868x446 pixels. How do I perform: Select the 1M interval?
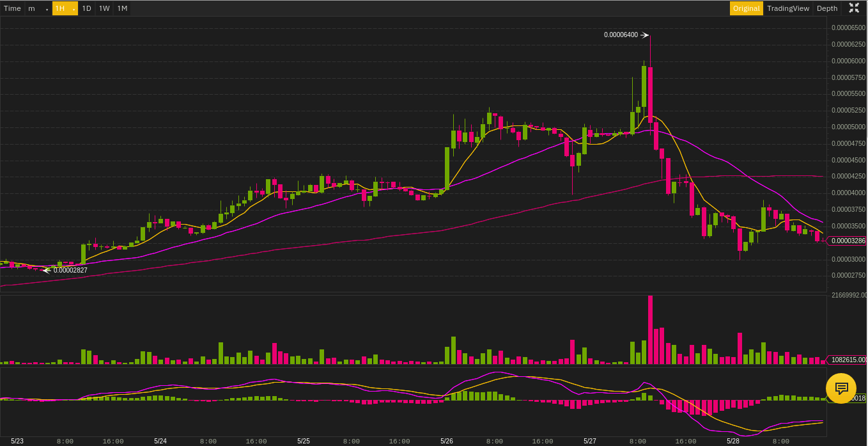[x=122, y=8]
